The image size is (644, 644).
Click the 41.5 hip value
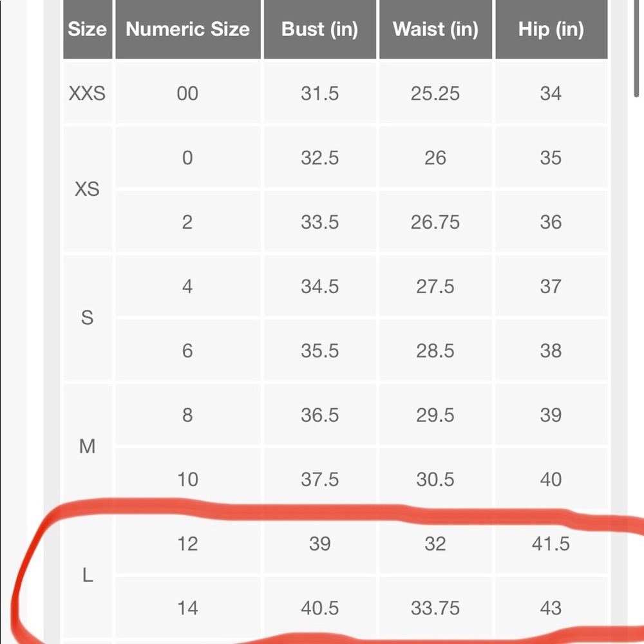click(x=551, y=544)
